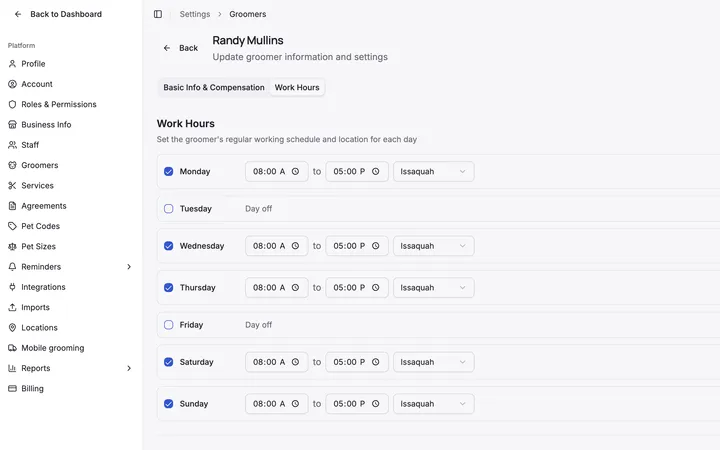Open the clock picker on Saturday start time
This screenshot has width=720, height=450.
click(x=295, y=362)
